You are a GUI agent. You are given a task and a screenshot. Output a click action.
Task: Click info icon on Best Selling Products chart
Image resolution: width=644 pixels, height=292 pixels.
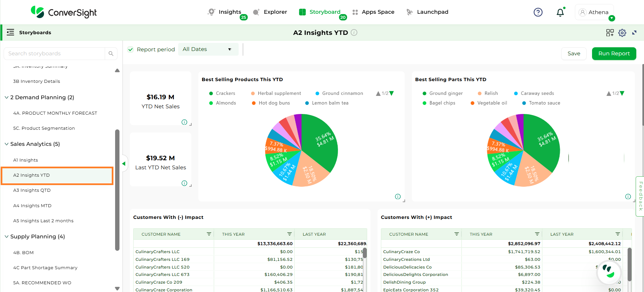[x=398, y=196]
